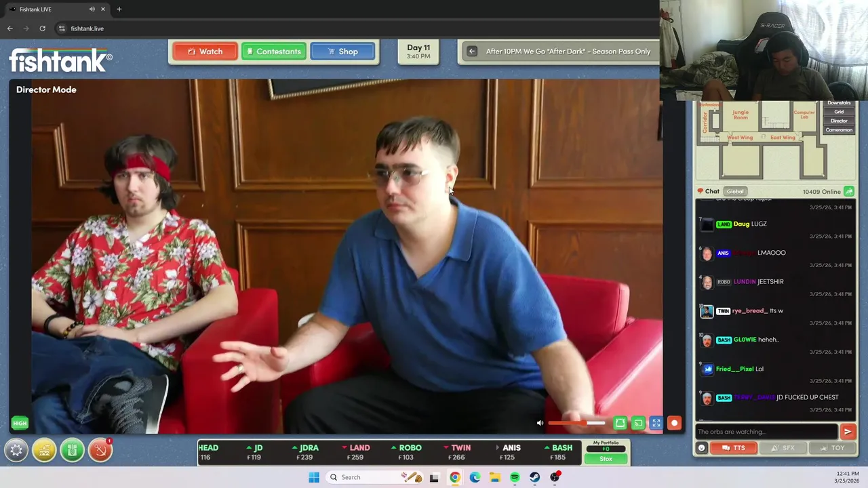Select the TOY message mode

click(x=831, y=448)
